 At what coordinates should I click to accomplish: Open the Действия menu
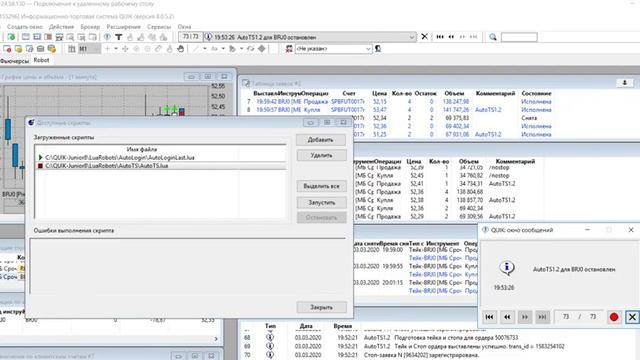click(x=61, y=27)
